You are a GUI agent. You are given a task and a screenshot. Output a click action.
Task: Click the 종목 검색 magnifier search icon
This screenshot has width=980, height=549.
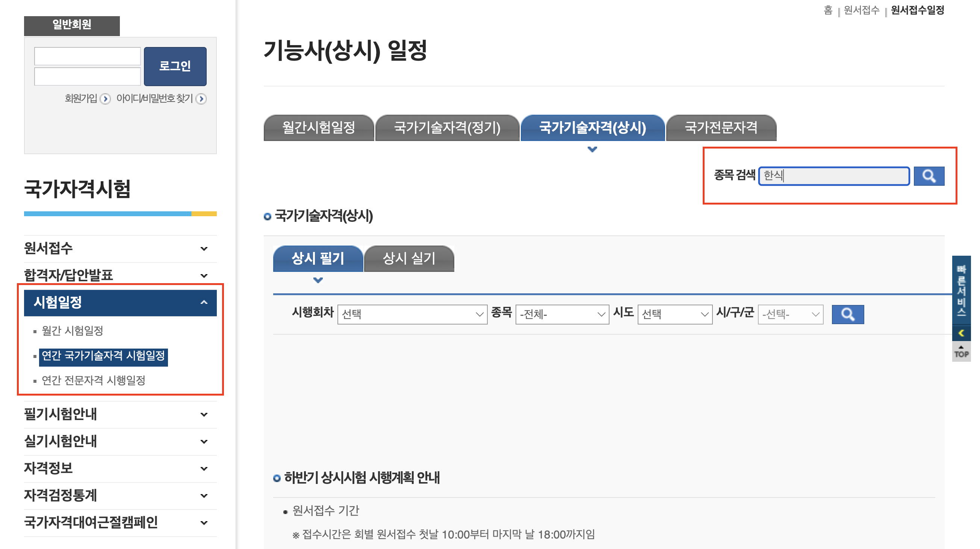pyautogui.click(x=929, y=176)
